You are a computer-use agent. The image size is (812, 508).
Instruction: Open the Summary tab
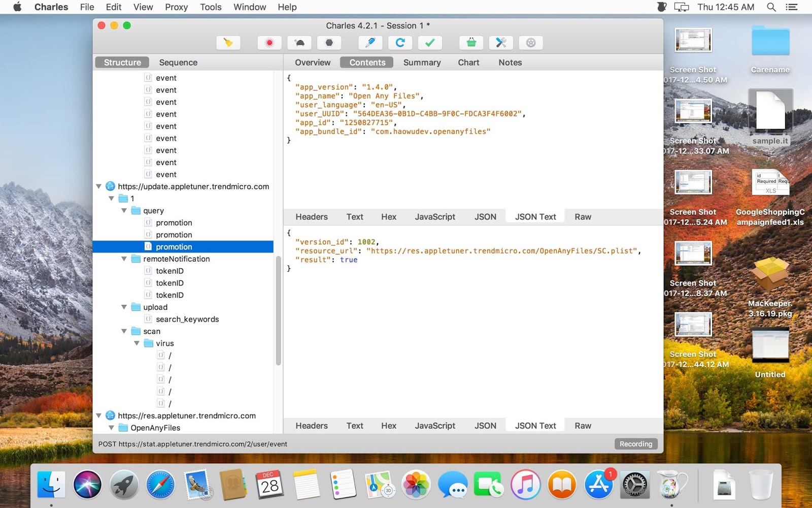(x=422, y=62)
